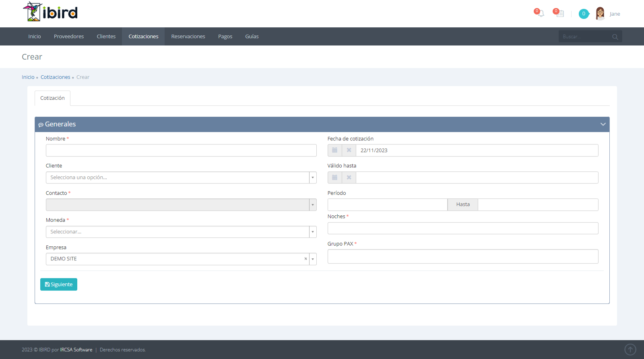Open calendar picker for Fecha de cotización
The height and width of the screenshot is (359, 644).
tap(334, 150)
